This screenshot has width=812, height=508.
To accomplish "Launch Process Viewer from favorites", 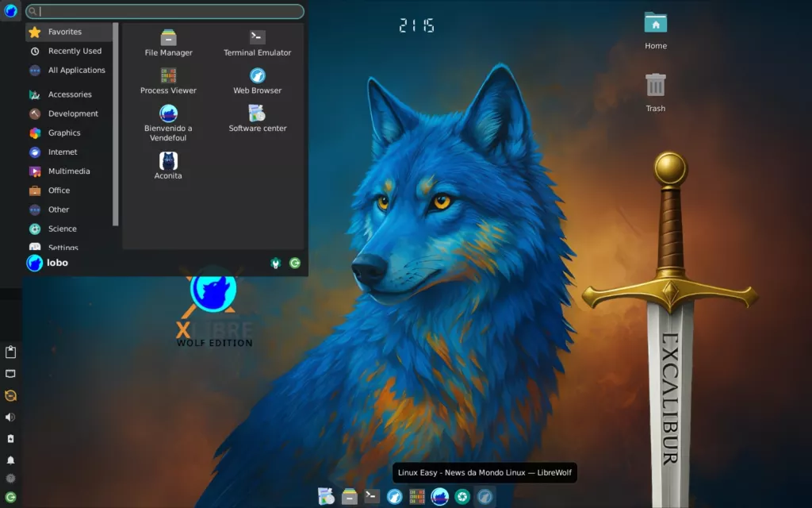I will point(168,81).
